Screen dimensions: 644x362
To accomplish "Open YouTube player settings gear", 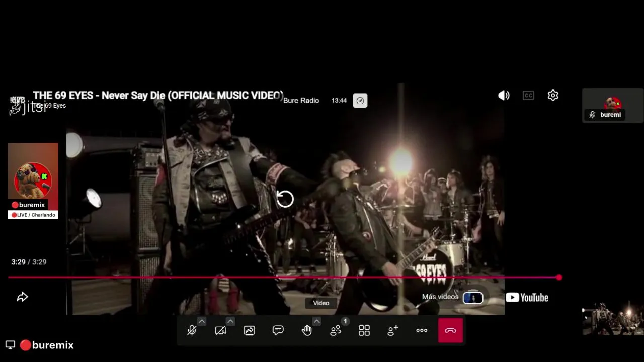I will coord(553,96).
